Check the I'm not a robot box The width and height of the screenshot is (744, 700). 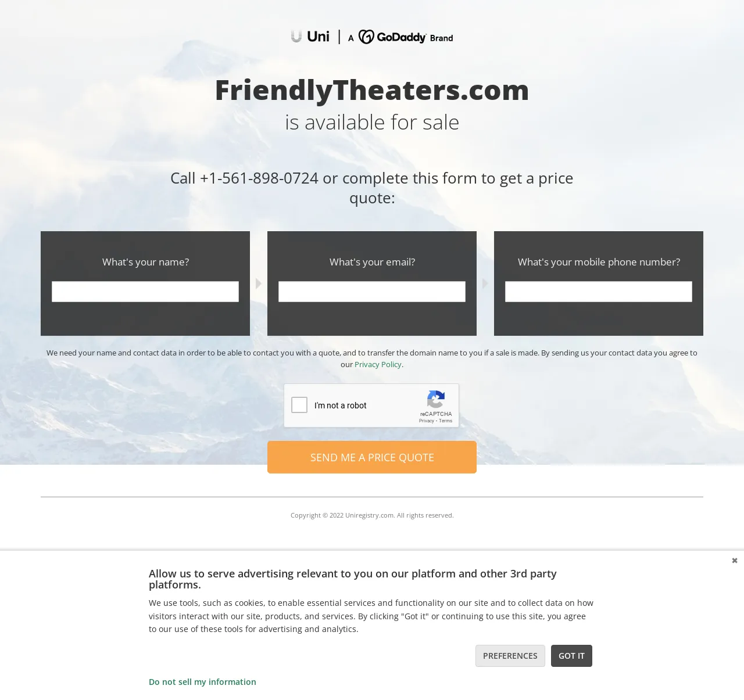click(x=299, y=405)
